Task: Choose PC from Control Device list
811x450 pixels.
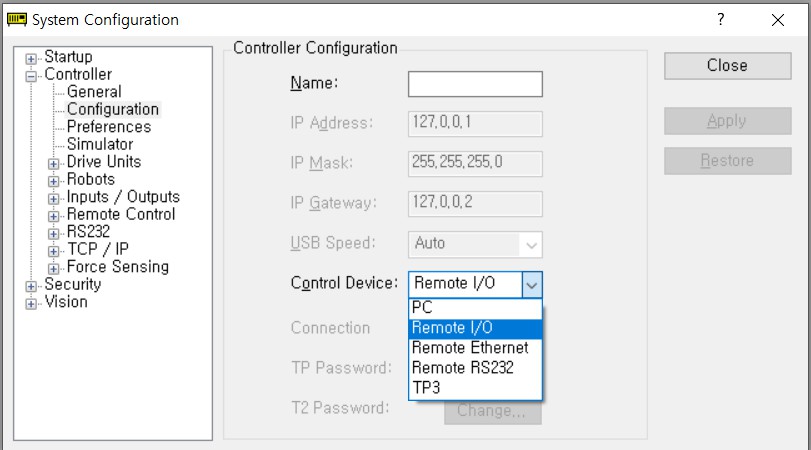Action: pyautogui.click(x=475, y=308)
